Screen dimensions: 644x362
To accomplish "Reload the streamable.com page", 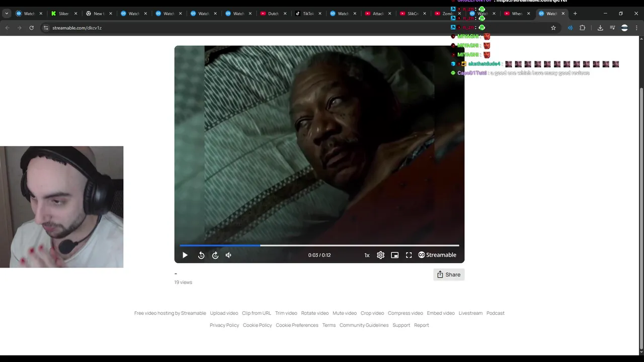I will [x=31, y=28].
